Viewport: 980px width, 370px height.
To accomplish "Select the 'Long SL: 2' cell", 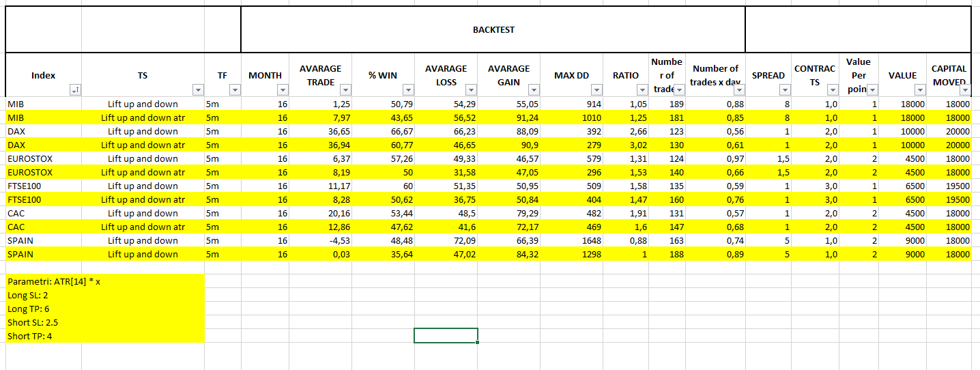I will pyautogui.click(x=105, y=295).
